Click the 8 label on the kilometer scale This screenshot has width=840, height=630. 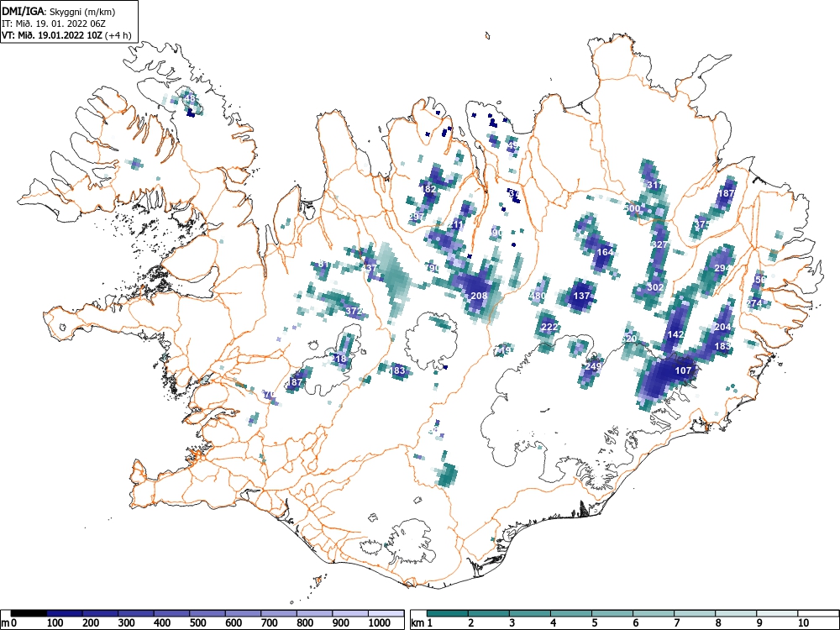(x=718, y=623)
